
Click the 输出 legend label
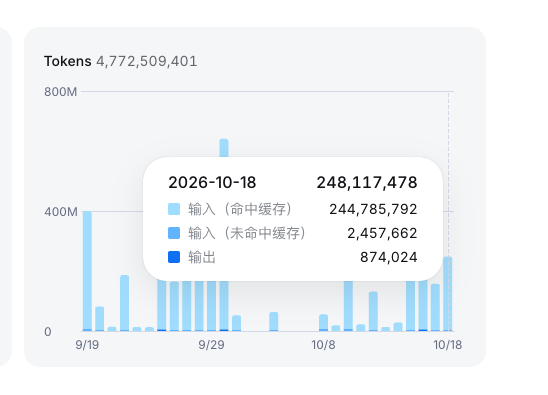click(202, 257)
